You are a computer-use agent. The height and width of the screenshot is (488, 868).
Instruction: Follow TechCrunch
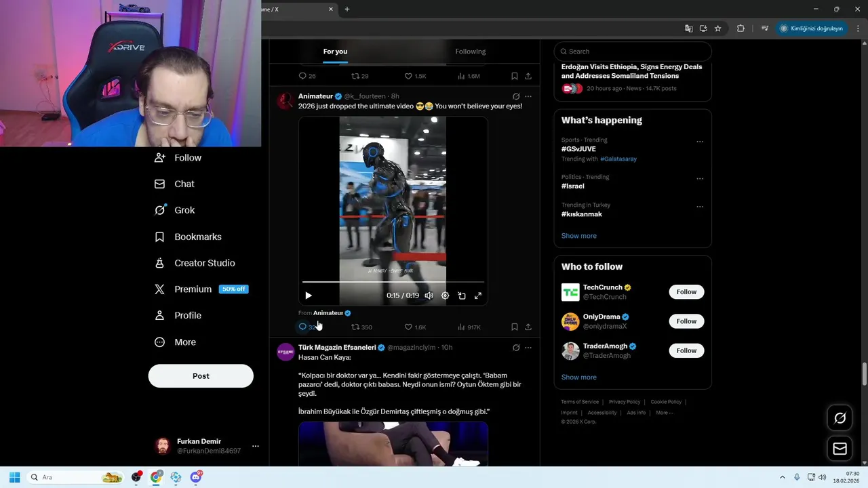point(686,292)
